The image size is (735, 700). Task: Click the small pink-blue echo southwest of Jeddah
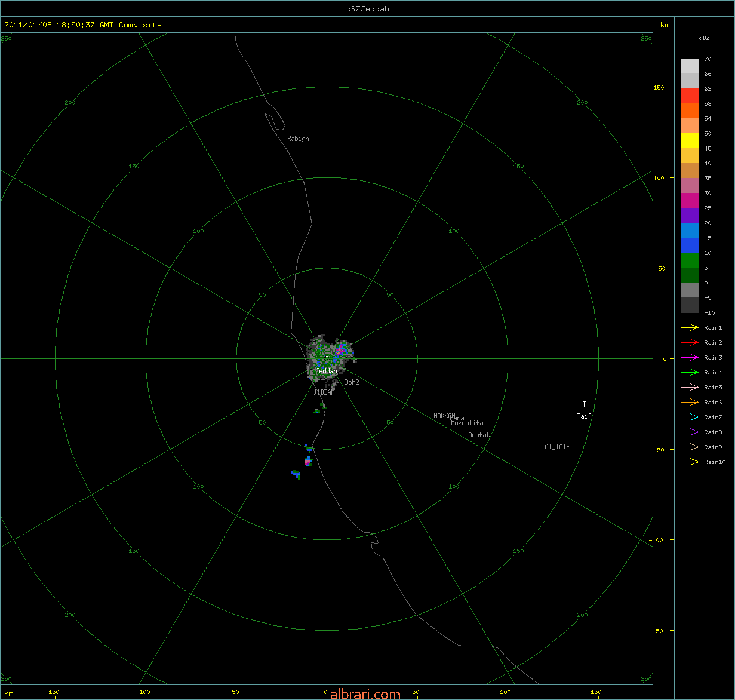308,460
